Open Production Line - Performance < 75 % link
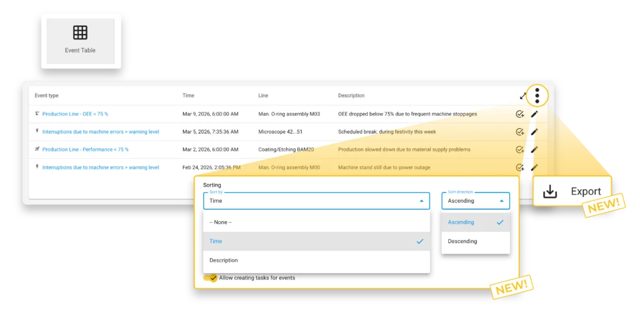The image size is (644, 319). click(x=85, y=149)
